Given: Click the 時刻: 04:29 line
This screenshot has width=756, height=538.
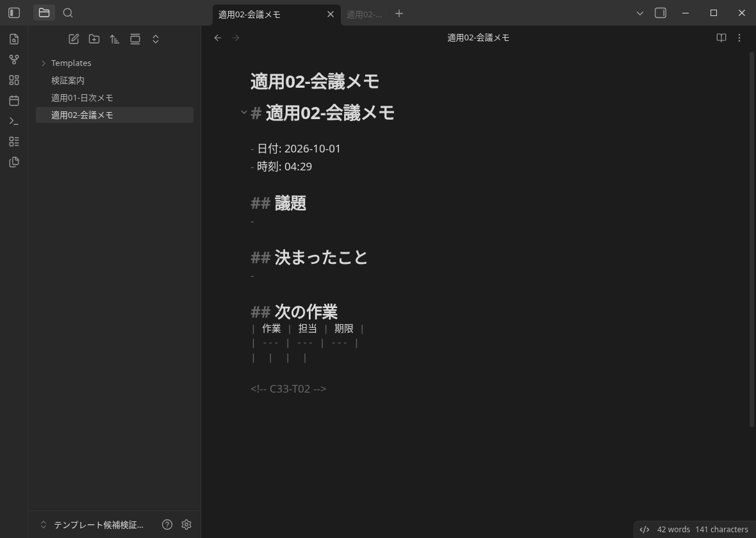Looking at the screenshot, I should coord(281,167).
